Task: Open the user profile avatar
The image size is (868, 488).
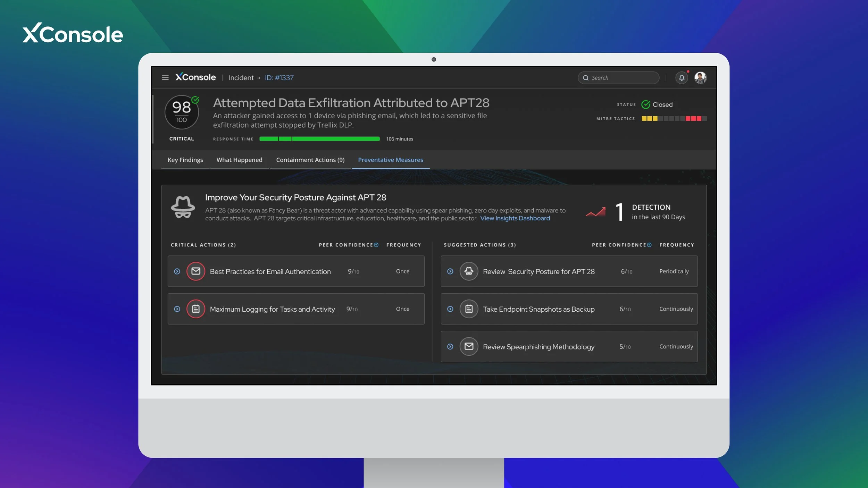Action: click(x=700, y=78)
